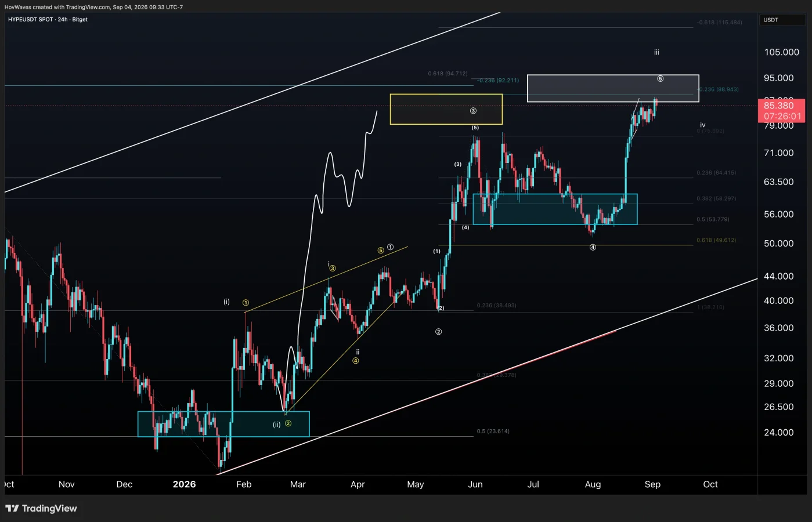Select the (ii) wave label
Image resolution: width=812 pixels, height=522 pixels.
[x=277, y=425]
